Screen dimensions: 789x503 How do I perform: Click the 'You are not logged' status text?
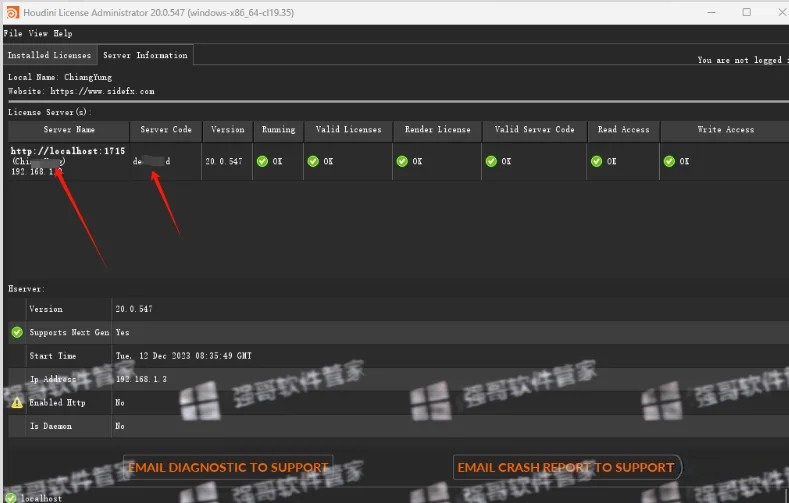pos(742,60)
